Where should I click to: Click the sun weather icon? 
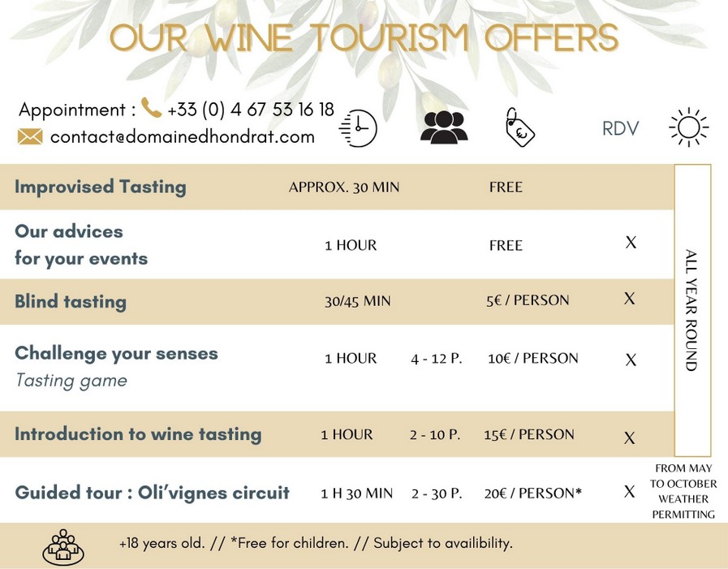point(688,127)
